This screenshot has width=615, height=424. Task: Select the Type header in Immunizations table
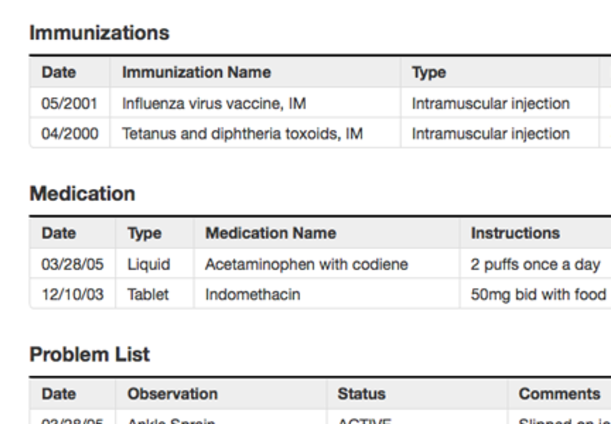(429, 73)
